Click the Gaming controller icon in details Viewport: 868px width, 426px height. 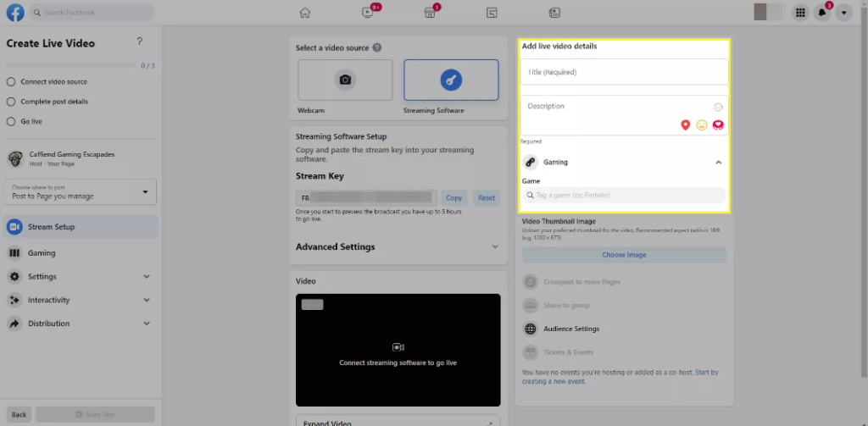point(531,162)
